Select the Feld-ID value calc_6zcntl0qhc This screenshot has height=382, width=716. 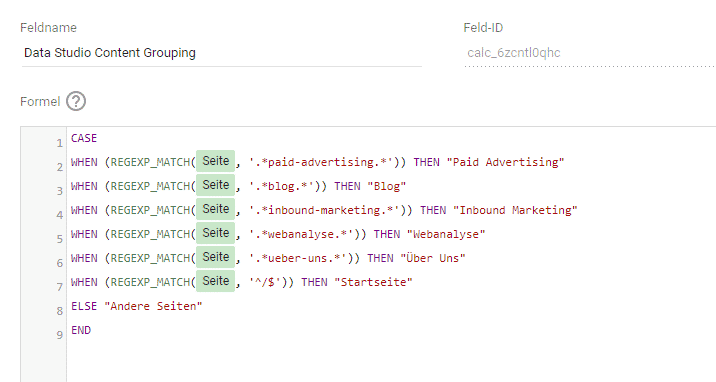[x=514, y=53]
